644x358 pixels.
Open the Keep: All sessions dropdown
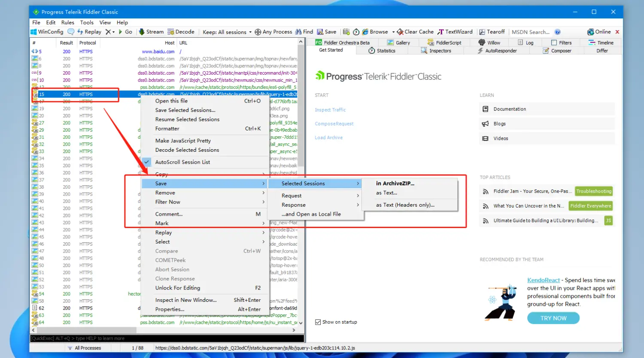227,32
